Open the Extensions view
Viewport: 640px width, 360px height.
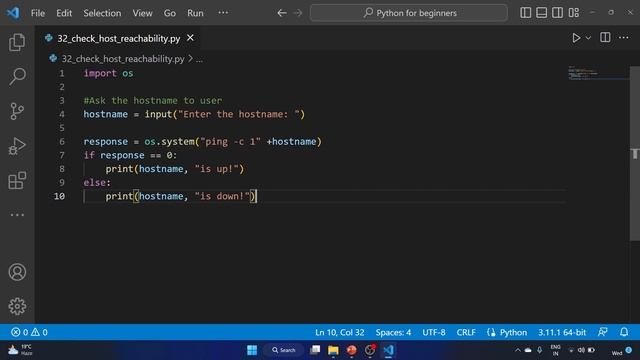point(17,180)
